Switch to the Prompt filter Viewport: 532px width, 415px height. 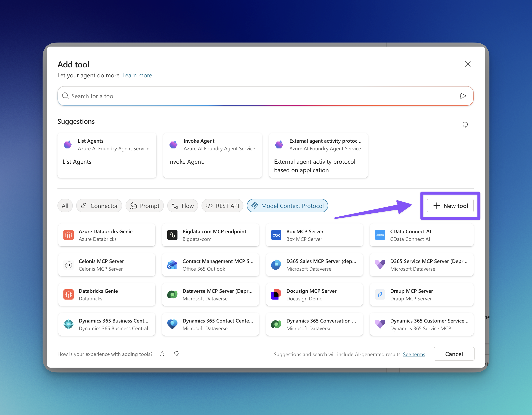click(x=144, y=206)
